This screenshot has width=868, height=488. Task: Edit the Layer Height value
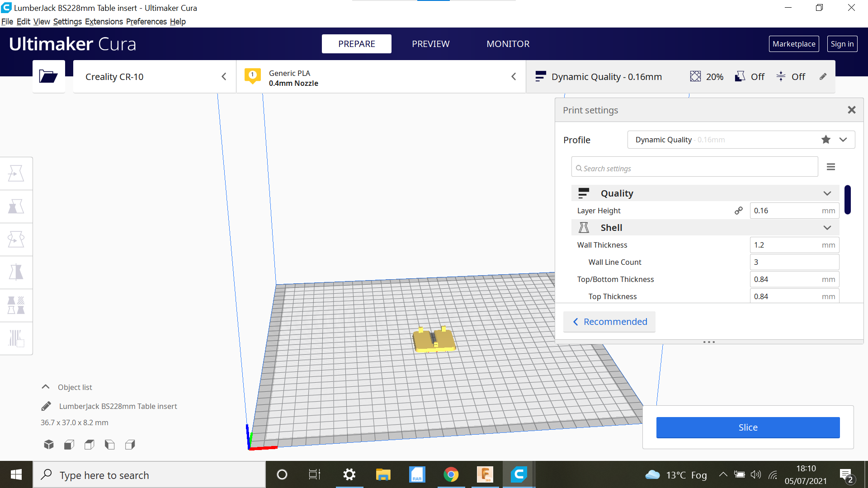tap(794, 211)
